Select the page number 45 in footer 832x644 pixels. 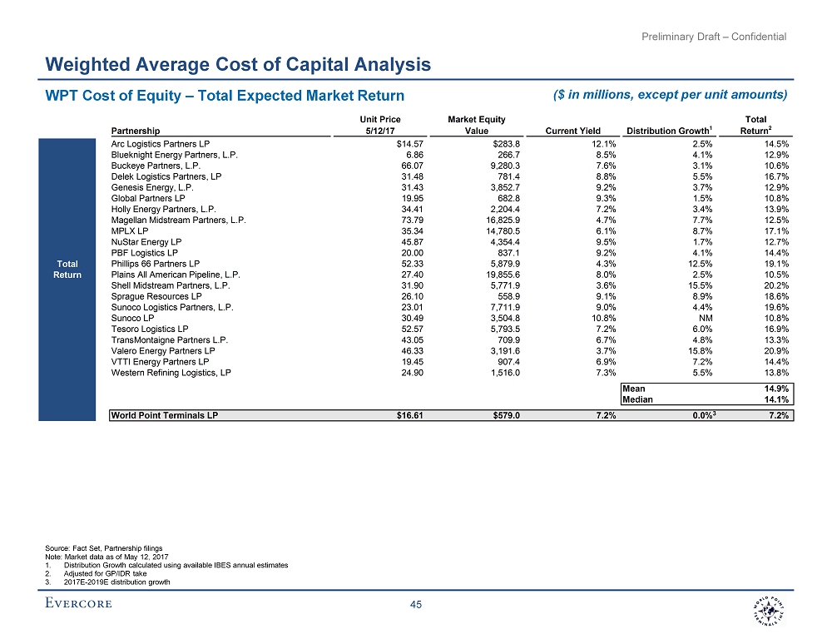point(417,606)
